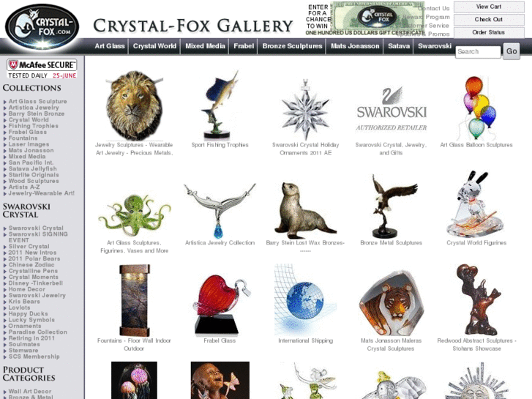The height and width of the screenshot is (399, 532).
Task: Open the San Pacific Int. link
Action: point(31,163)
